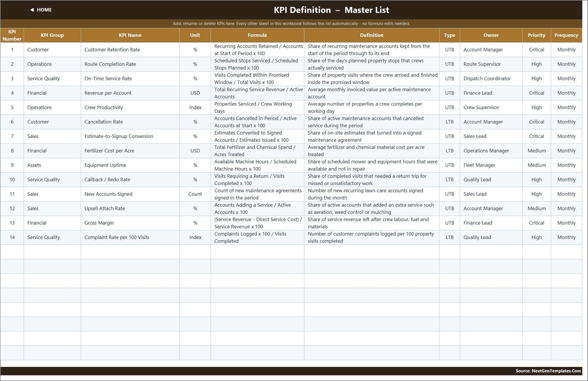Click the Critical priority for Gross Margin
This screenshot has width=588, height=381.
pyautogui.click(x=537, y=223)
